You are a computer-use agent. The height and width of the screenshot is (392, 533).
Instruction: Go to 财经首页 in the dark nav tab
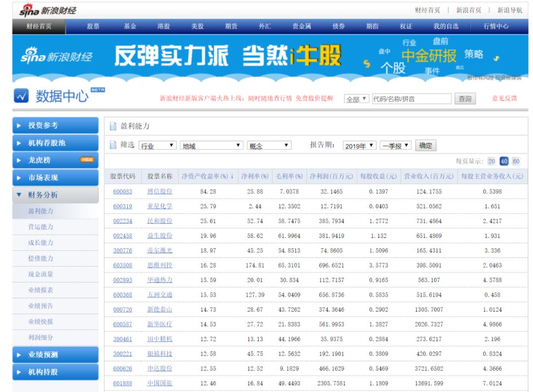point(39,26)
